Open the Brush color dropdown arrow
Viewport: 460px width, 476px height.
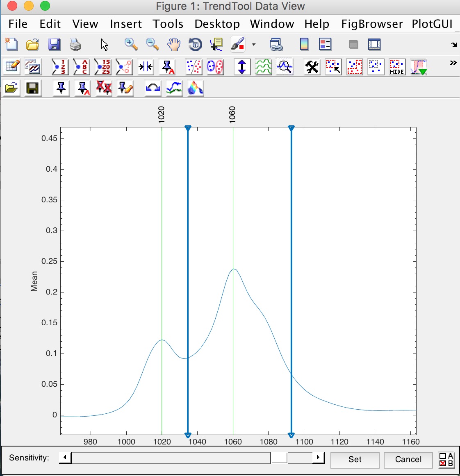pyautogui.click(x=254, y=44)
